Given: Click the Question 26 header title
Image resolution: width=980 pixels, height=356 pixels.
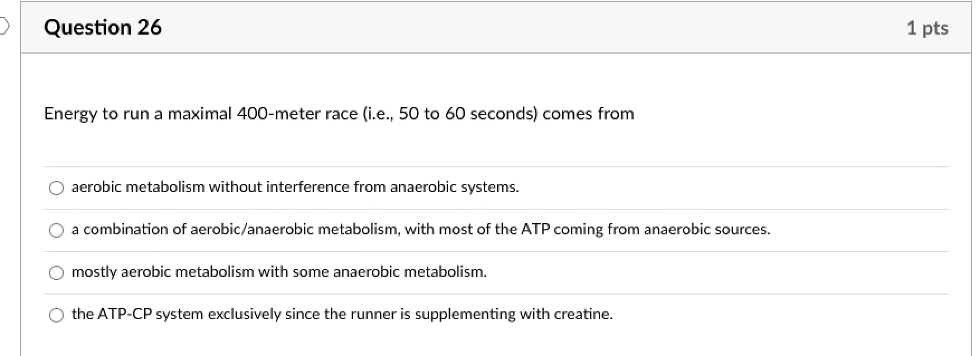Looking at the screenshot, I should coord(103,27).
